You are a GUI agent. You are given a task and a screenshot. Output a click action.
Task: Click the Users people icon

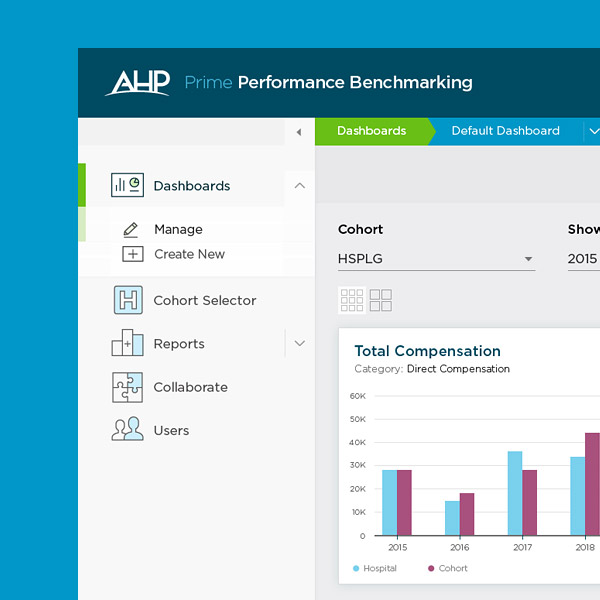[127, 429]
